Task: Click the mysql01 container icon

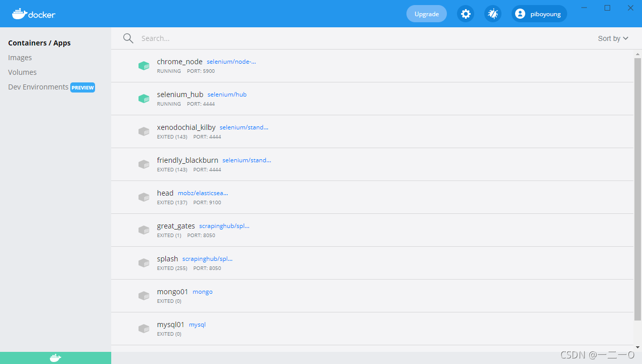Action: [144, 329]
